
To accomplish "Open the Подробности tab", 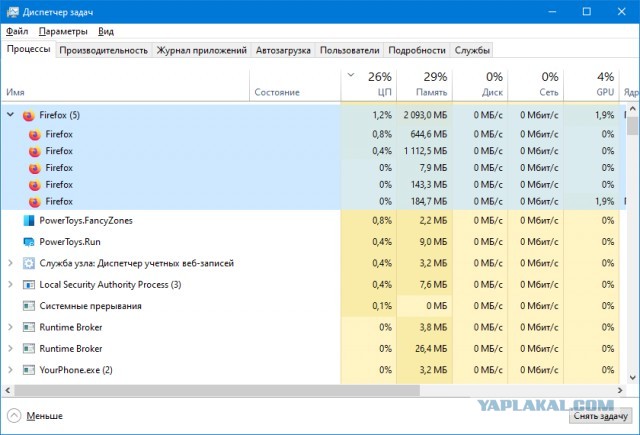I will [x=417, y=51].
